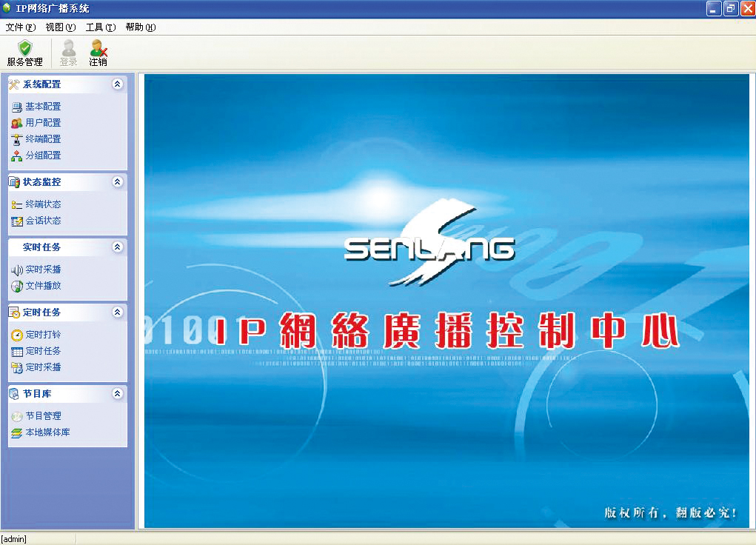This screenshot has height=545, width=756.
Task: Open 节目管理 link
Action: click(x=44, y=416)
